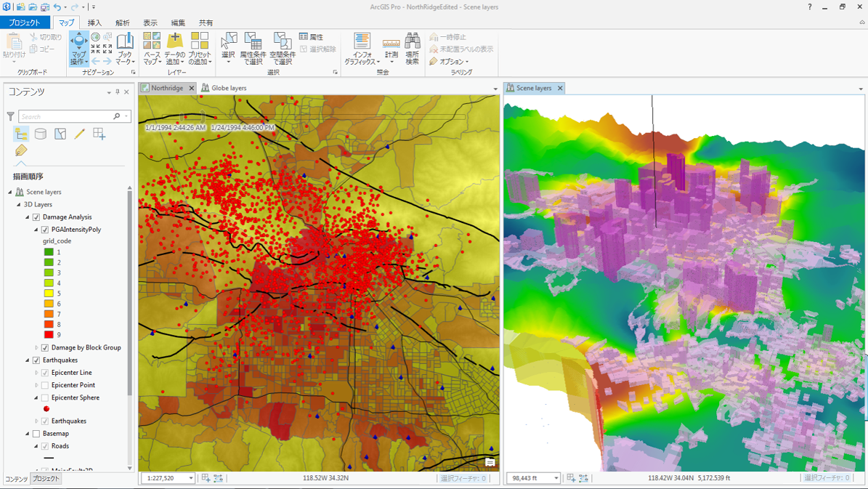Viewport: 868px width, 489px height.
Task: Collapse the Earthquakes group layer
Action: 28,360
